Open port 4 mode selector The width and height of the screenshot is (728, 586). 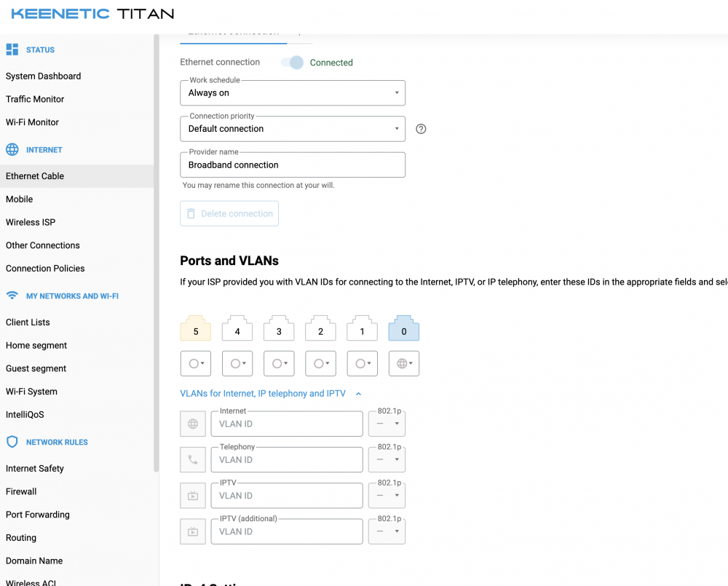tap(237, 363)
